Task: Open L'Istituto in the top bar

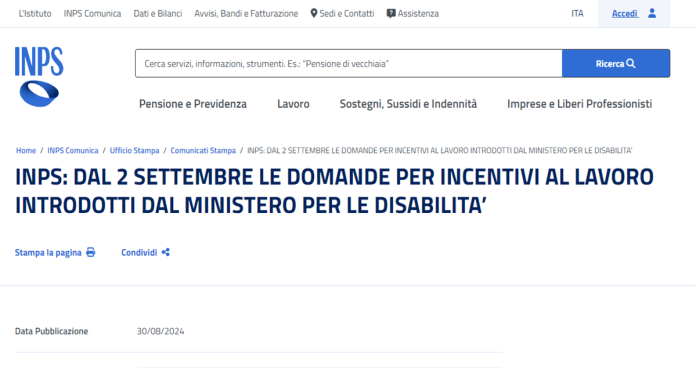Action: click(x=35, y=14)
